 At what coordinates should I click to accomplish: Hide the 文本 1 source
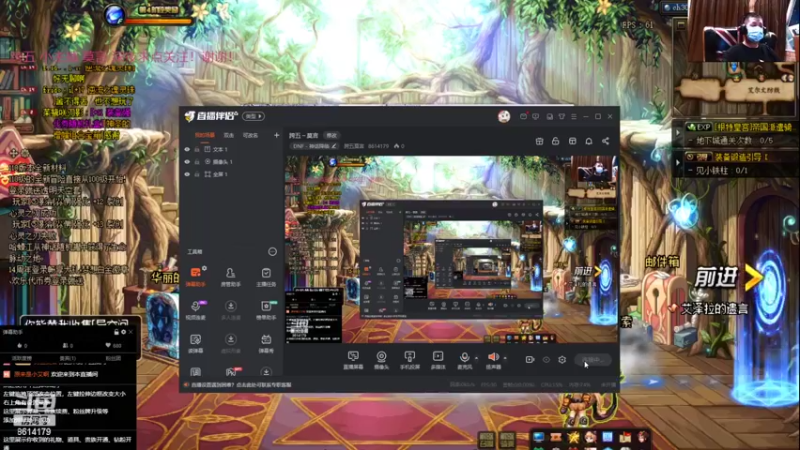pyautogui.click(x=187, y=149)
